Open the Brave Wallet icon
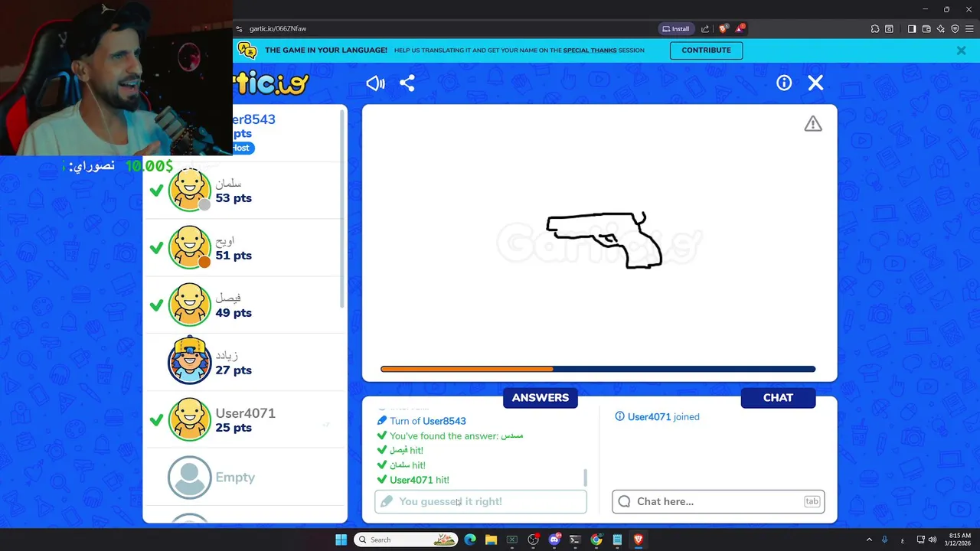This screenshot has width=980, height=551. [926, 29]
